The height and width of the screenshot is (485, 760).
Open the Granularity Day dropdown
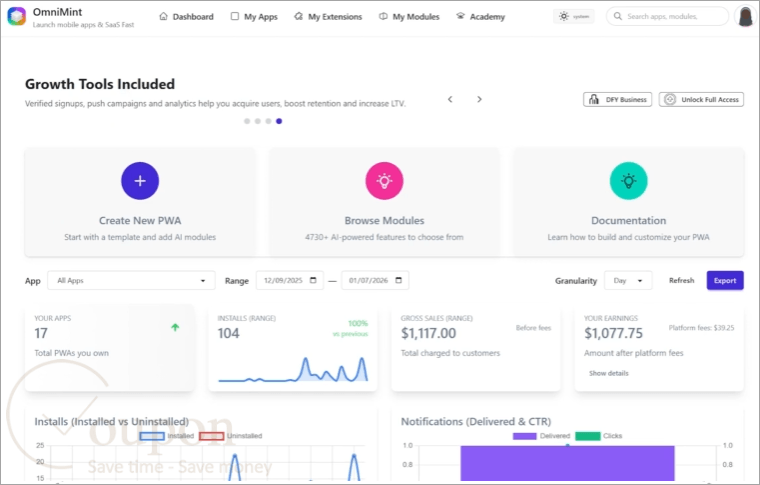[x=628, y=281]
